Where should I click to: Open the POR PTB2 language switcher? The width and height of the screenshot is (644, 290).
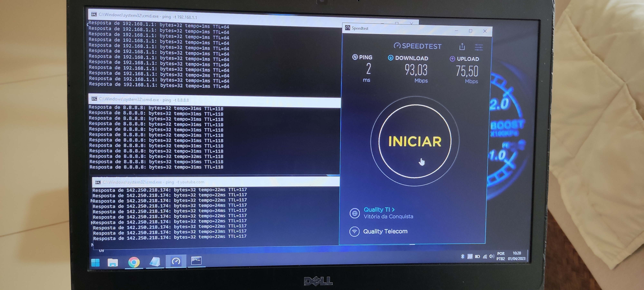(x=501, y=256)
